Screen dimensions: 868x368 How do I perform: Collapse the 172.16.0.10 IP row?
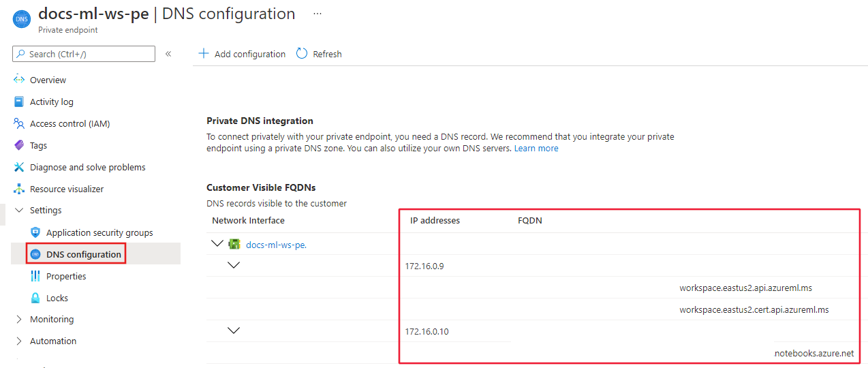click(x=234, y=331)
